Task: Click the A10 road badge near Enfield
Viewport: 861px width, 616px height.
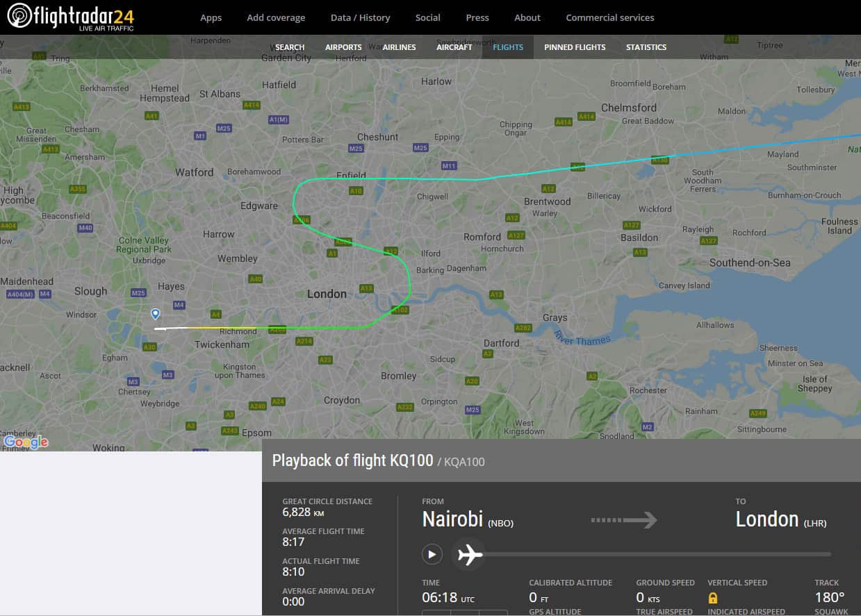Action: [356, 190]
